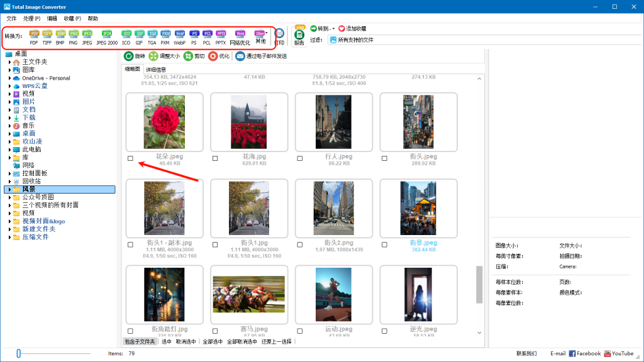Click the PPTX conversion icon
This screenshot has width=644, height=362.
click(x=221, y=34)
